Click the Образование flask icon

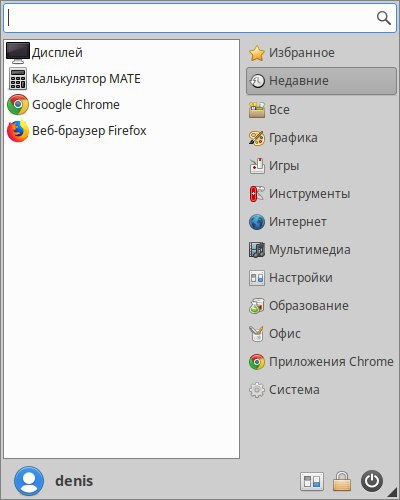coord(257,306)
